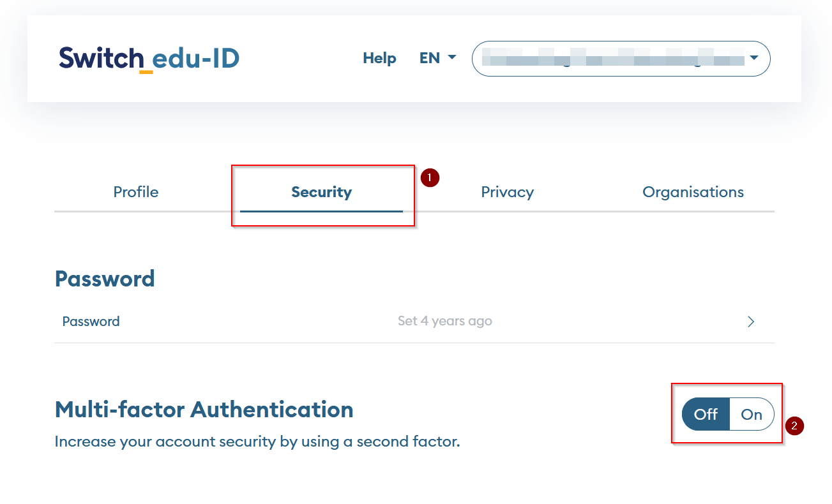Click the caret arrow beside EN
The height and width of the screenshot is (504, 832).
pos(452,57)
